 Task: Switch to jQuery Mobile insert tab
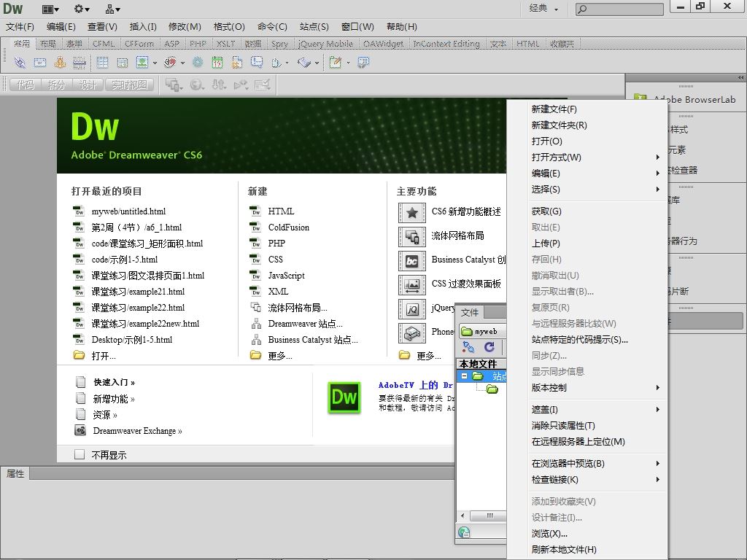click(325, 44)
